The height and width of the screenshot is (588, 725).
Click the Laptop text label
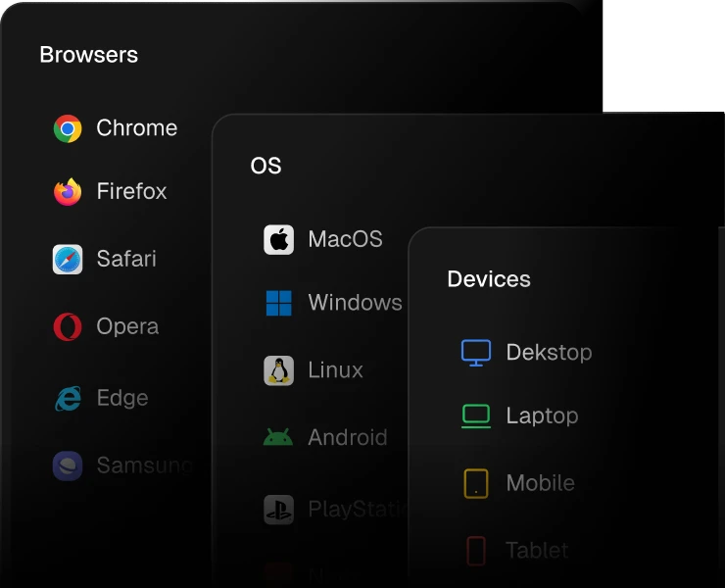point(543,416)
